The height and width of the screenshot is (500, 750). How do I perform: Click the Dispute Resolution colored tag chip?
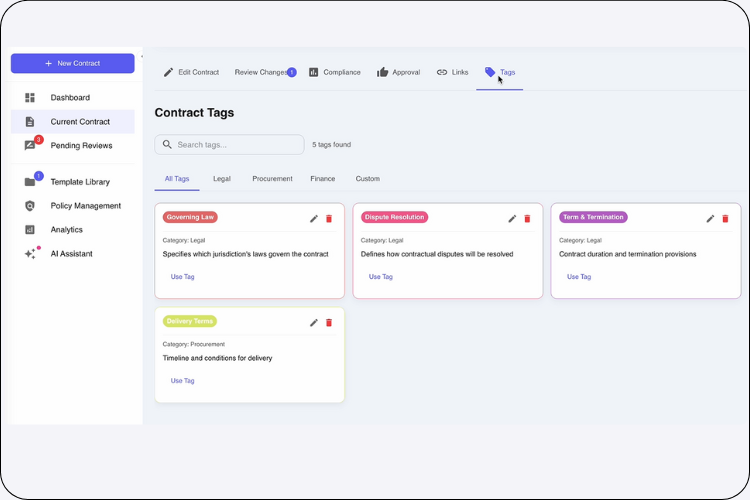click(x=395, y=217)
